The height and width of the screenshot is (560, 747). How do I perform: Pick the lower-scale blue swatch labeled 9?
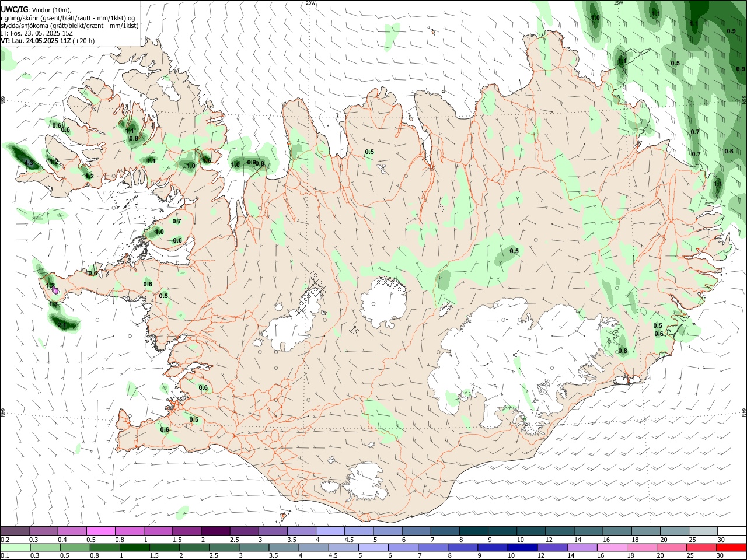tap(493, 547)
